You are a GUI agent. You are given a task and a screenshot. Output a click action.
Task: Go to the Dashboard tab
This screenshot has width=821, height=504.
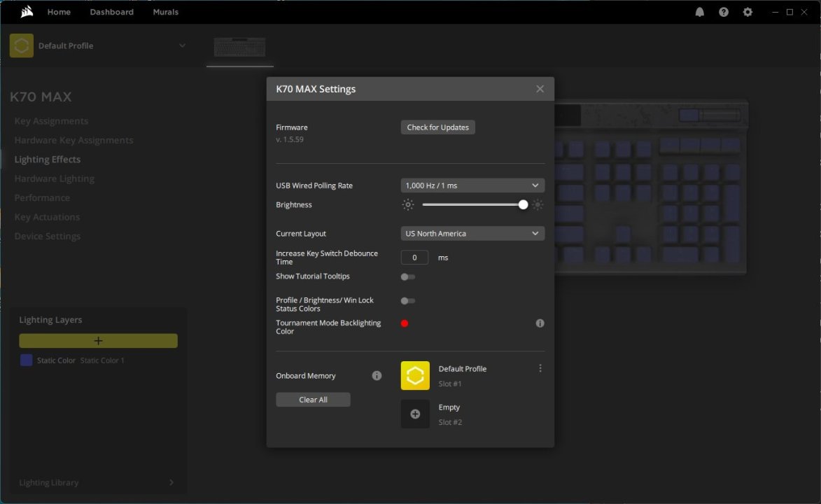click(x=111, y=12)
